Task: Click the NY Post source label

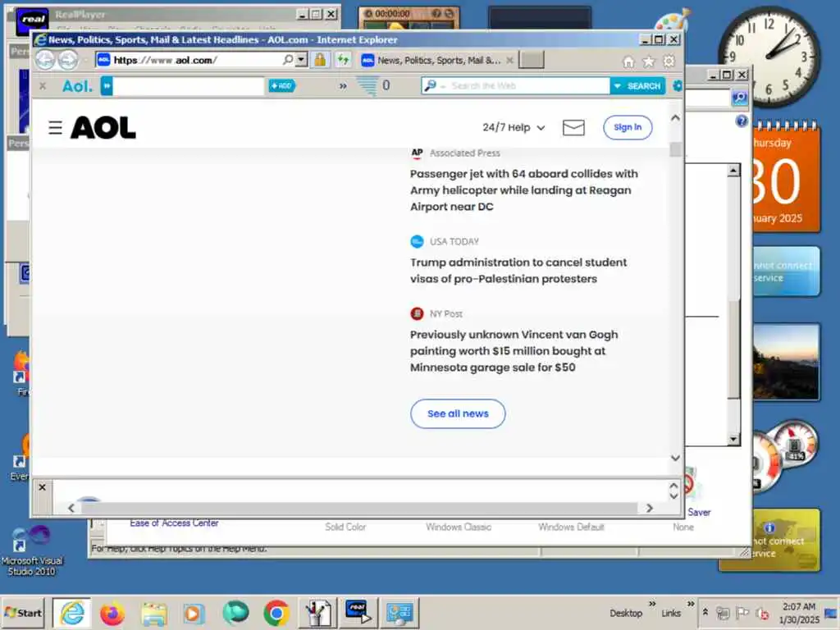Action: tap(445, 314)
